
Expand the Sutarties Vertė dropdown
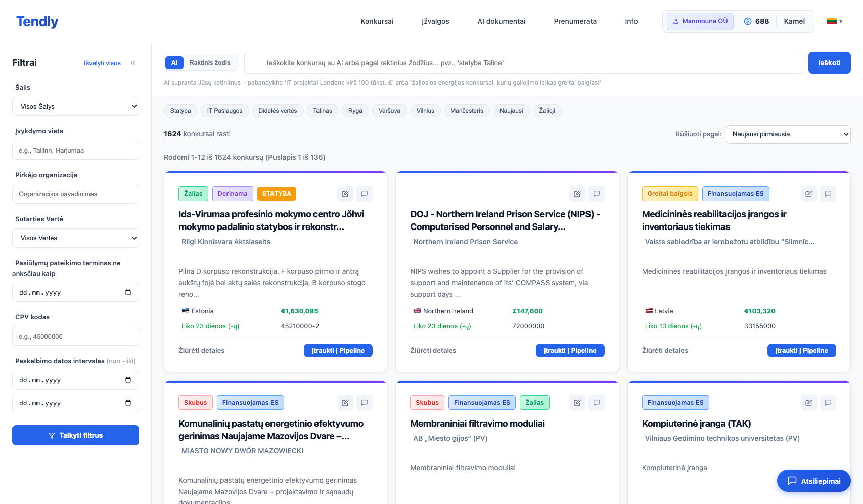(x=75, y=238)
